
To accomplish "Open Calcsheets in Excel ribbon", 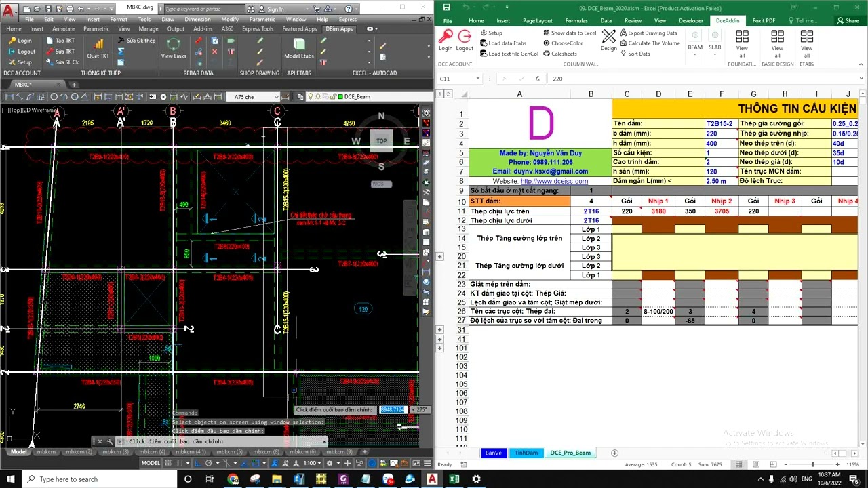I will pyautogui.click(x=560, y=54).
